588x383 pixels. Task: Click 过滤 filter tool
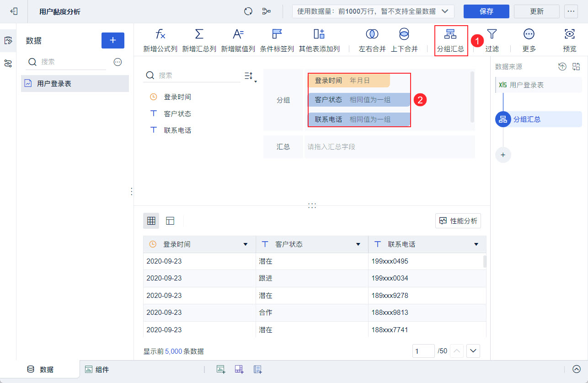(492, 40)
